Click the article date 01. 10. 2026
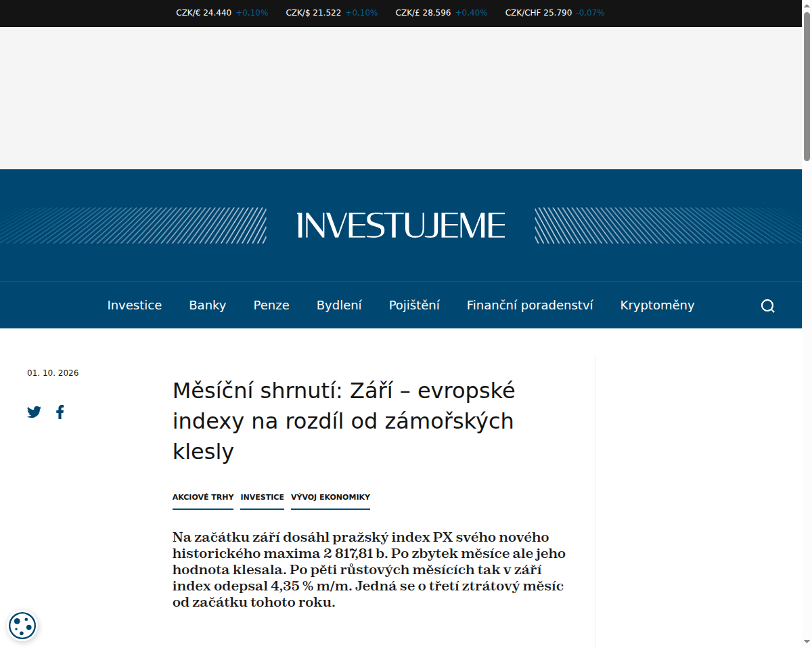812x648 pixels. pos(53,373)
